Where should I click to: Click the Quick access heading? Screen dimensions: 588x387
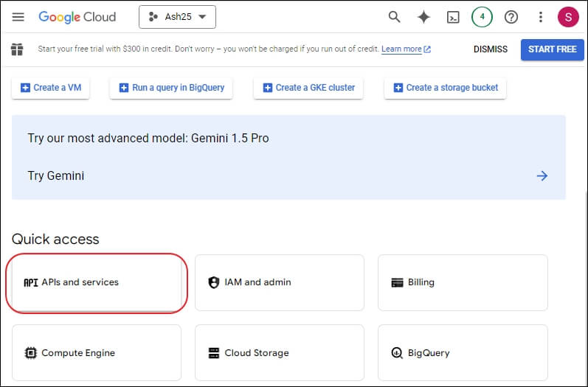pos(55,240)
